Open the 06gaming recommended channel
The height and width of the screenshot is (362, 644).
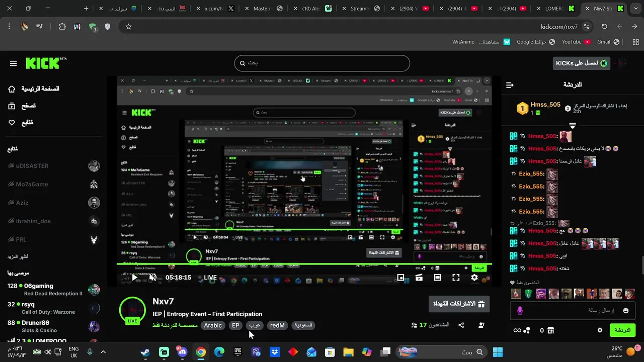coord(53,290)
